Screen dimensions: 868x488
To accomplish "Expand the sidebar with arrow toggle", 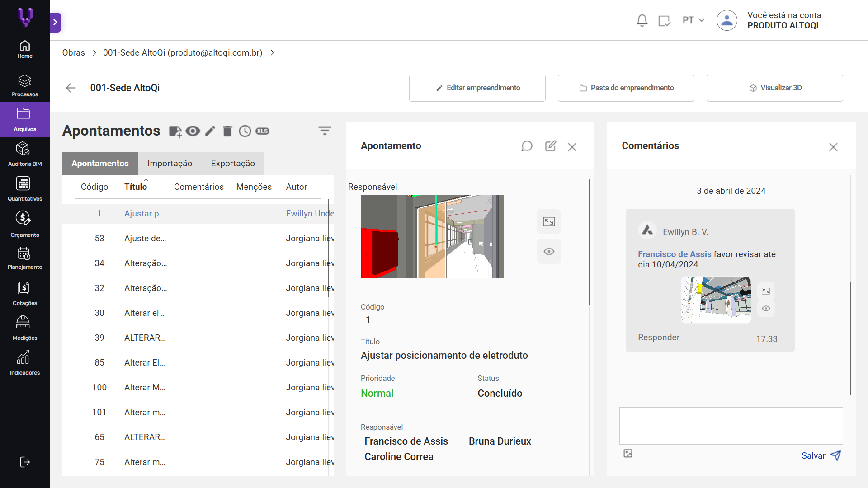I will [x=55, y=22].
